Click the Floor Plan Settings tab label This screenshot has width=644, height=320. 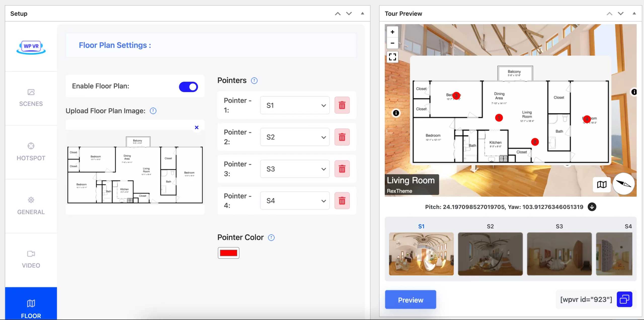pos(115,45)
